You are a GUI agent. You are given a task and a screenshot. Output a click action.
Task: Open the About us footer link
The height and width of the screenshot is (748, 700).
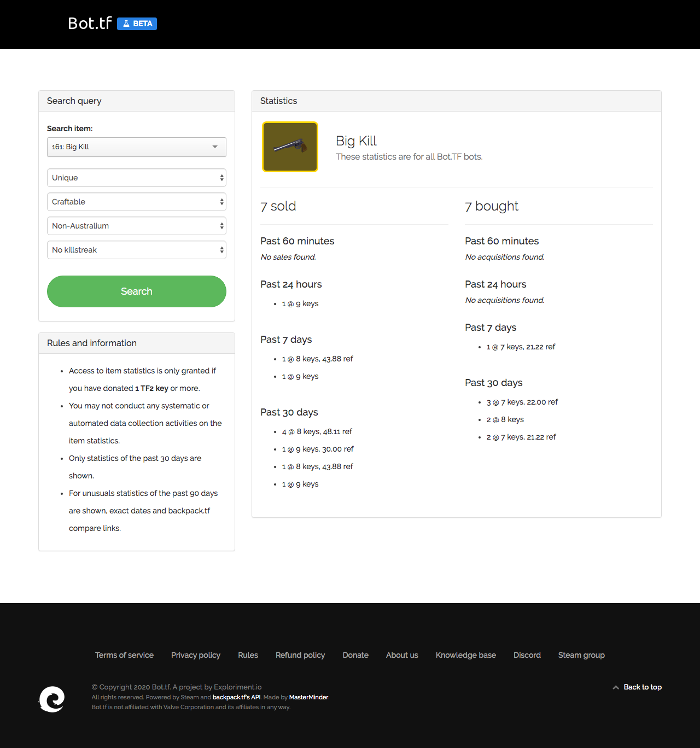[x=402, y=655]
